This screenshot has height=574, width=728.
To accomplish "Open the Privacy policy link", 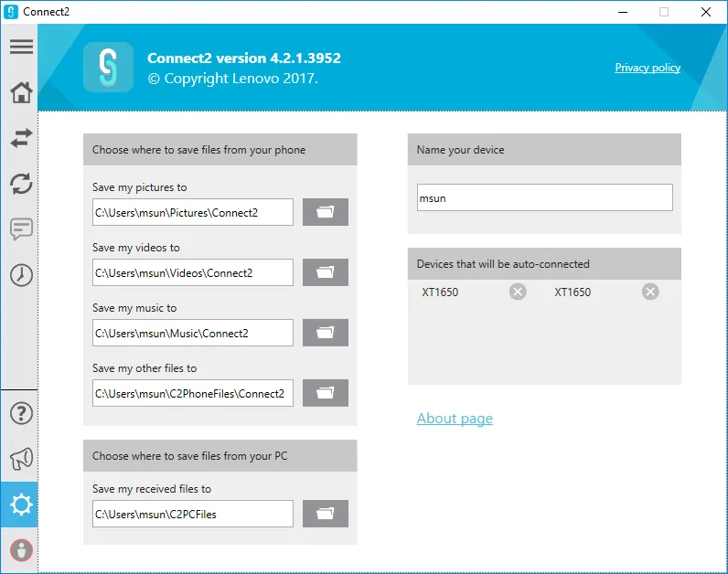I will click(648, 68).
